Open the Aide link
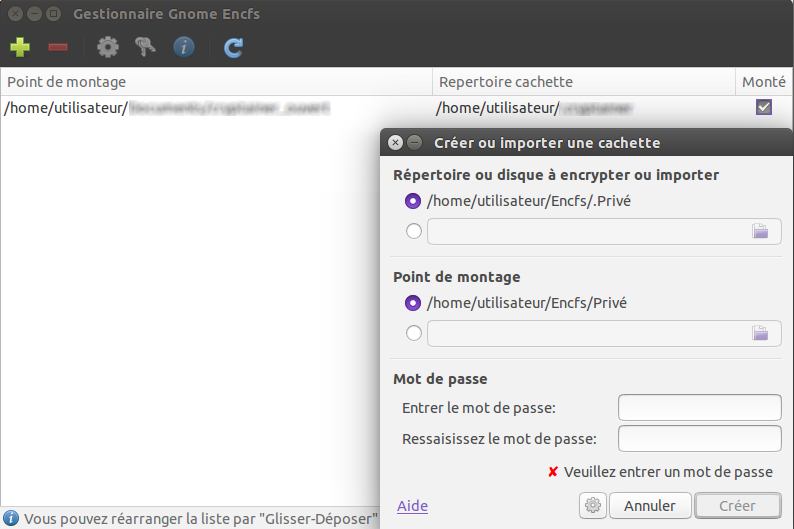 pyautogui.click(x=412, y=506)
